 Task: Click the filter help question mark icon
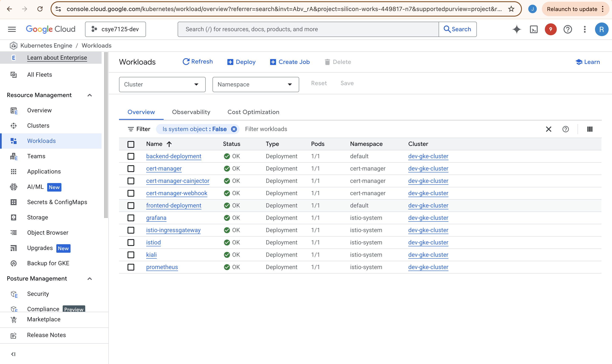565,129
